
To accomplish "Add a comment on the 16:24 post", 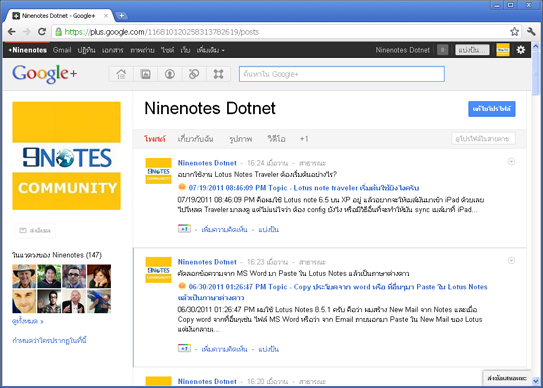I will (224, 229).
